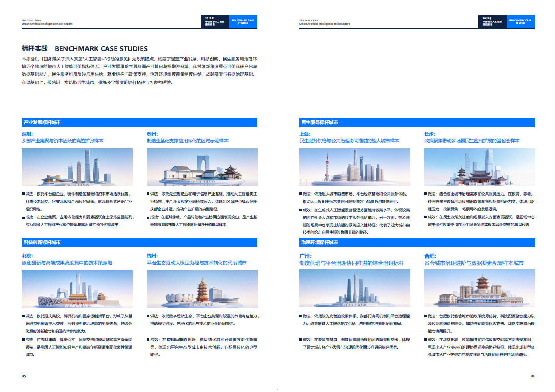Click page number 05 at bottom left
The width and height of the screenshot is (555, 392).
pos(23,376)
